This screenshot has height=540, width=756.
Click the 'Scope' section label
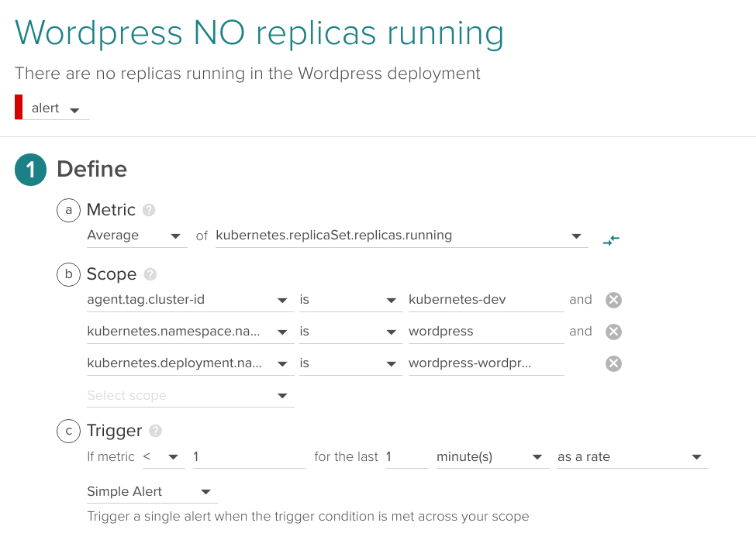coord(112,274)
